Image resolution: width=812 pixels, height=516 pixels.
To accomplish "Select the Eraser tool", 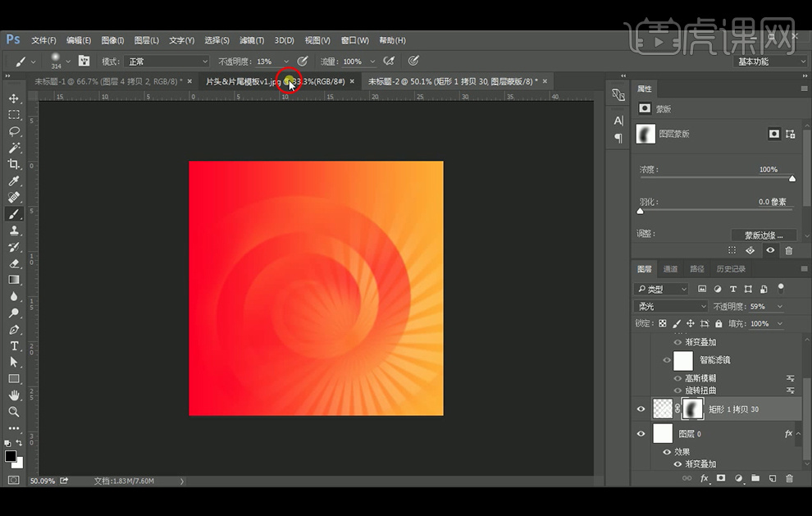I will (x=14, y=263).
